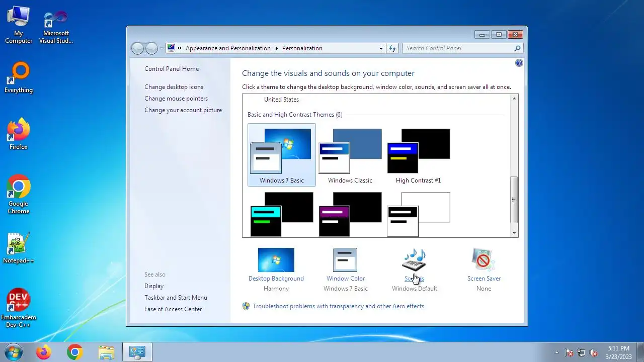Click the shield icon beside Troubleshoot link
644x362 pixels.
pos(246,306)
